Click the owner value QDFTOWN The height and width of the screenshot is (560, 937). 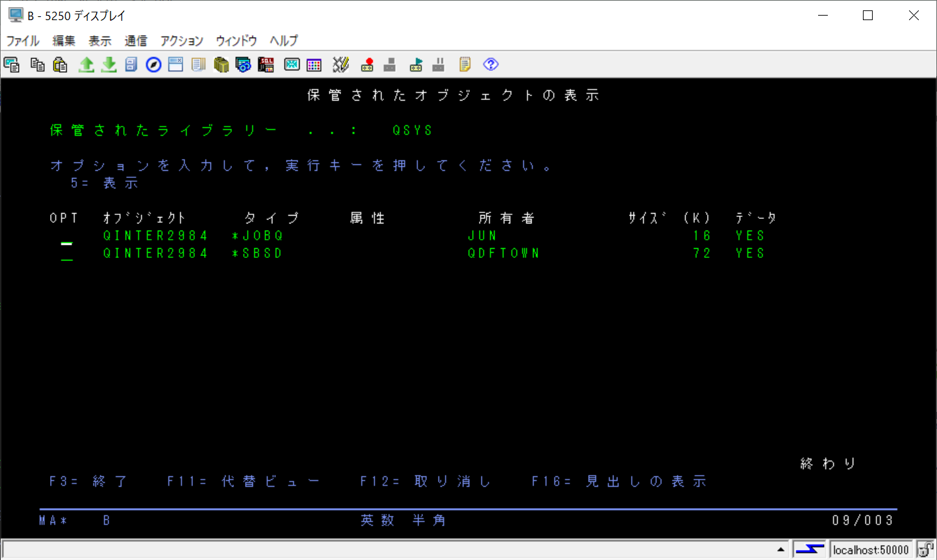point(504,253)
